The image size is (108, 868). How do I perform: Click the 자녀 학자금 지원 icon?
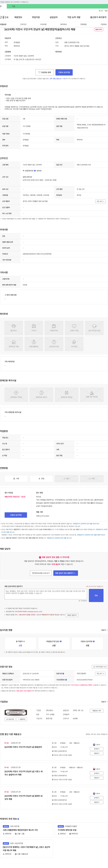94,328
